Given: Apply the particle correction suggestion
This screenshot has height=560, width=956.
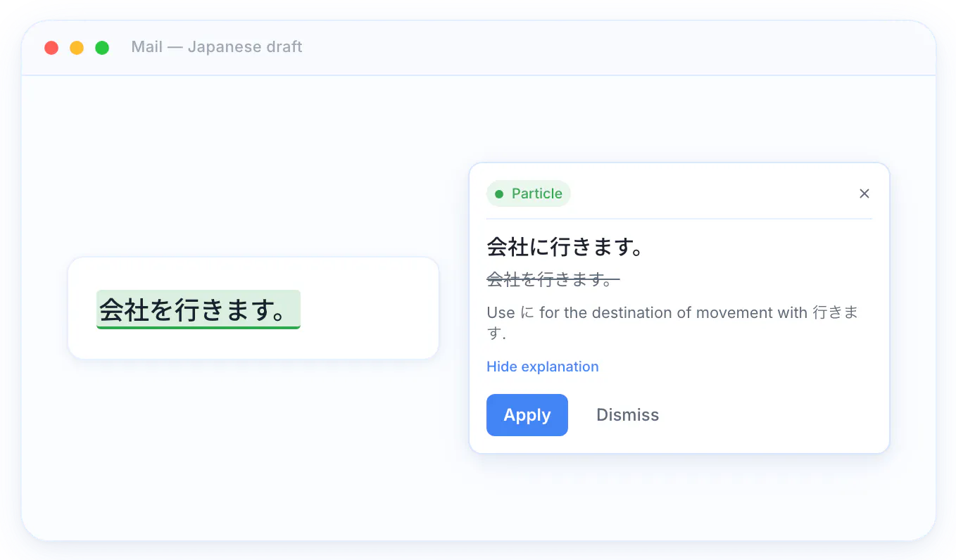Looking at the screenshot, I should click(527, 415).
